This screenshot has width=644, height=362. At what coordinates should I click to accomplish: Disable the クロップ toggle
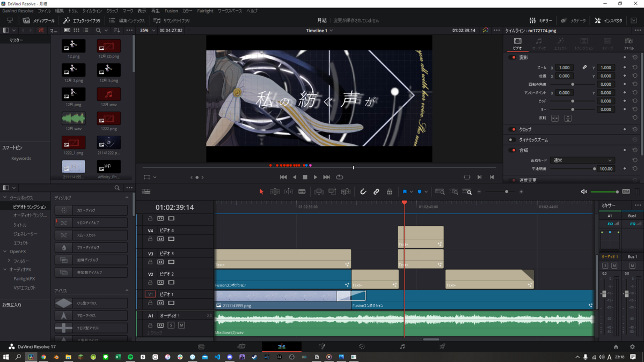(513, 129)
